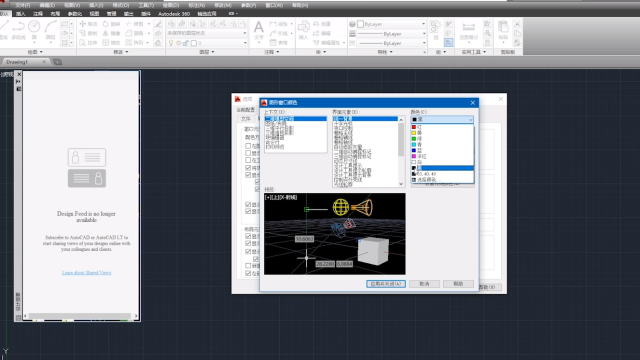Click the Insert block icon in the ribbon
This screenshot has width=640, height=360.
coord(303,30)
